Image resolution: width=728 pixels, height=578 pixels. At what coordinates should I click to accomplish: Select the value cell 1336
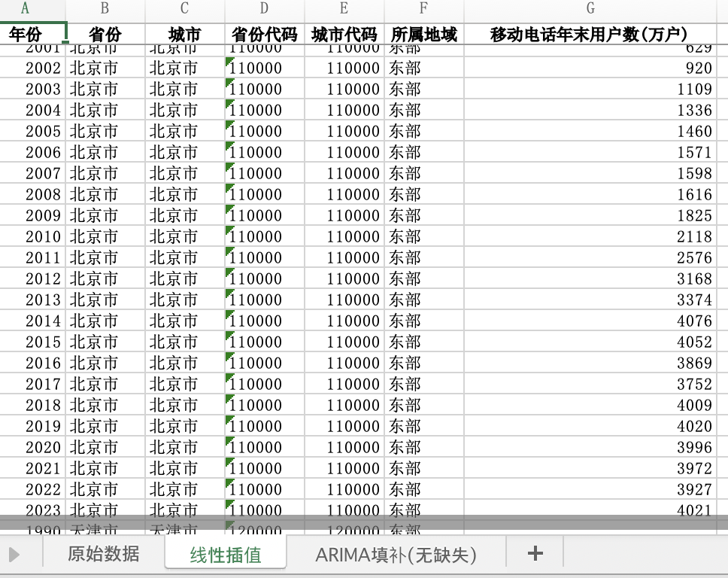click(590, 110)
